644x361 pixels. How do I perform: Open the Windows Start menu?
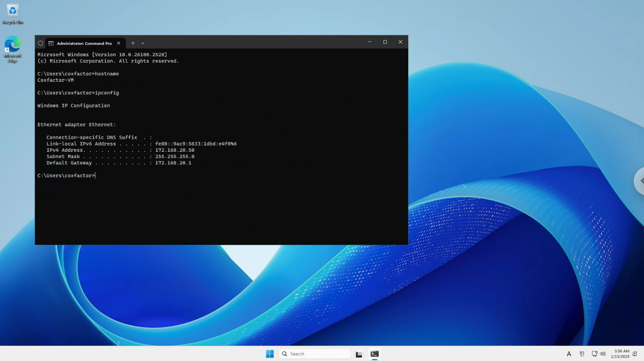(x=270, y=354)
